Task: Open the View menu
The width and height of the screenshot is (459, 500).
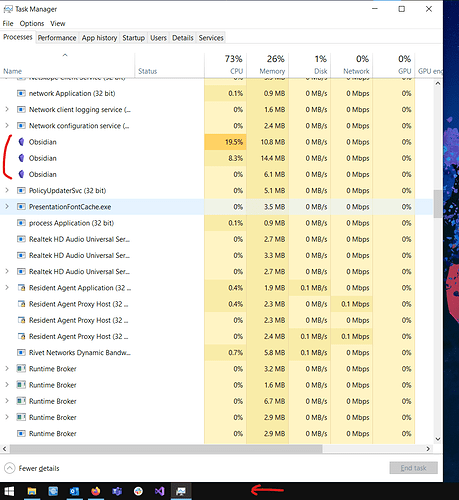Action: [58, 24]
